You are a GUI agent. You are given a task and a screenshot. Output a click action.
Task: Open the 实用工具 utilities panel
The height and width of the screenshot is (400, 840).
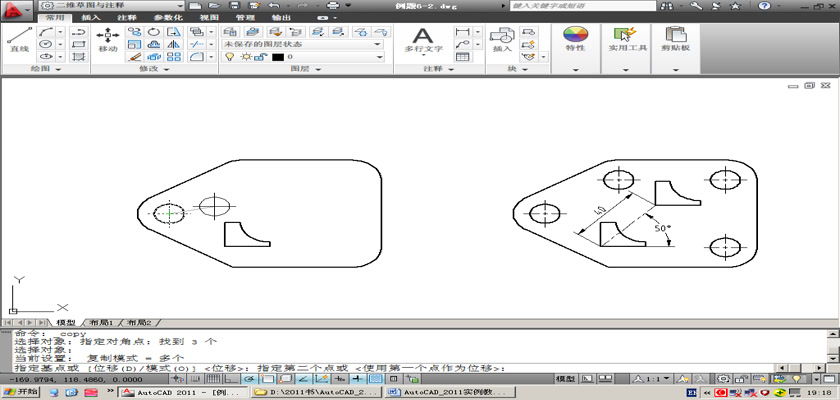tap(627, 38)
